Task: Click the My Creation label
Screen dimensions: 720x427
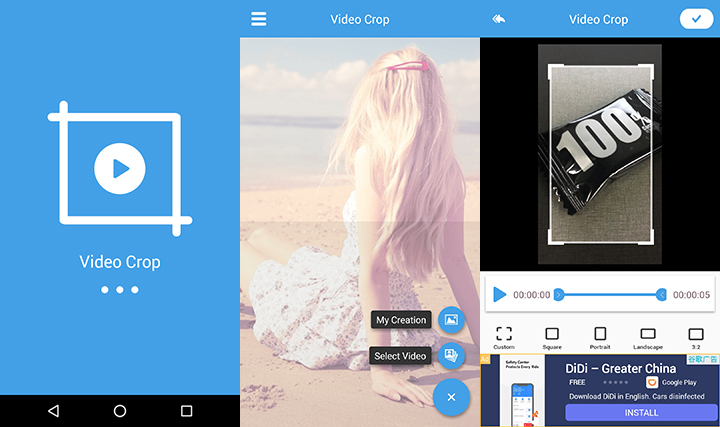Action: [401, 320]
